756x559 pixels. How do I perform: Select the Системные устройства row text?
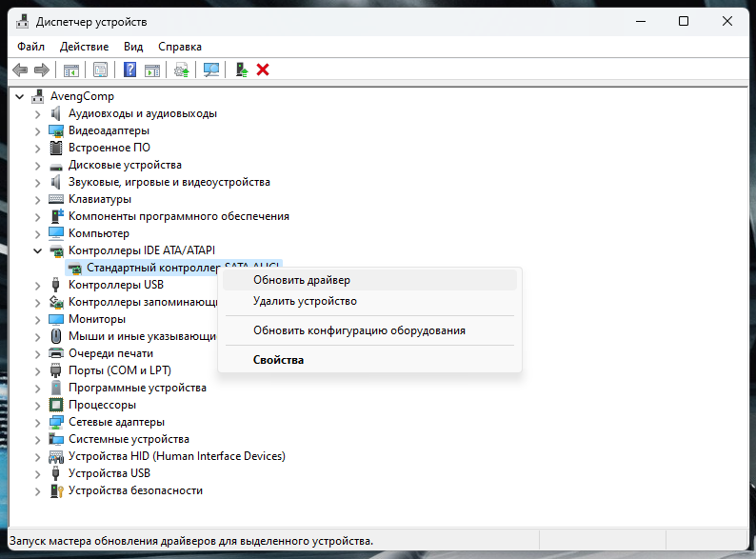129,439
